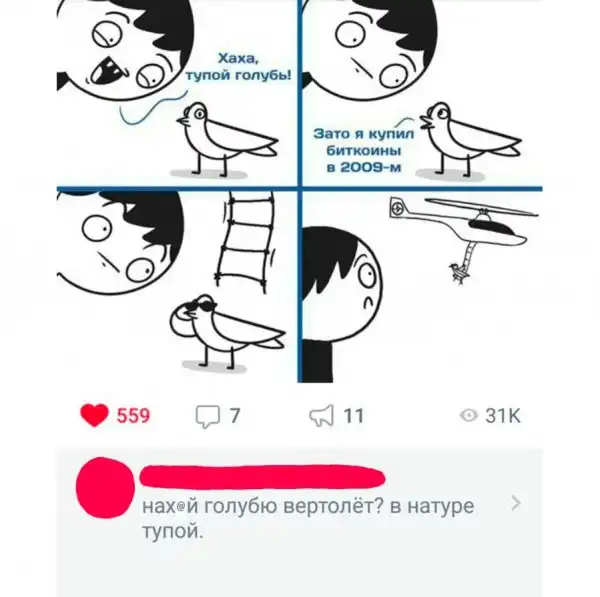Like the post with the red heart
Screen dimensions: 600x597
[94, 415]
